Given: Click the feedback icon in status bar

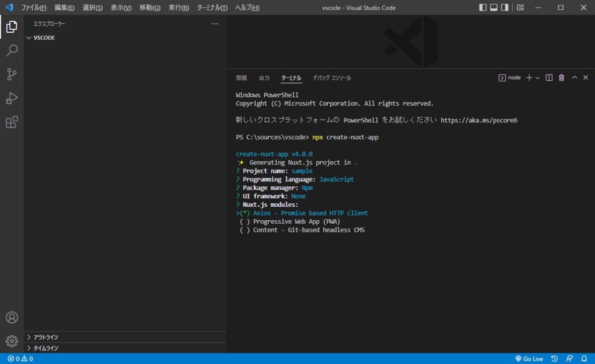Looking at the screenshot, I should [569, 359].
